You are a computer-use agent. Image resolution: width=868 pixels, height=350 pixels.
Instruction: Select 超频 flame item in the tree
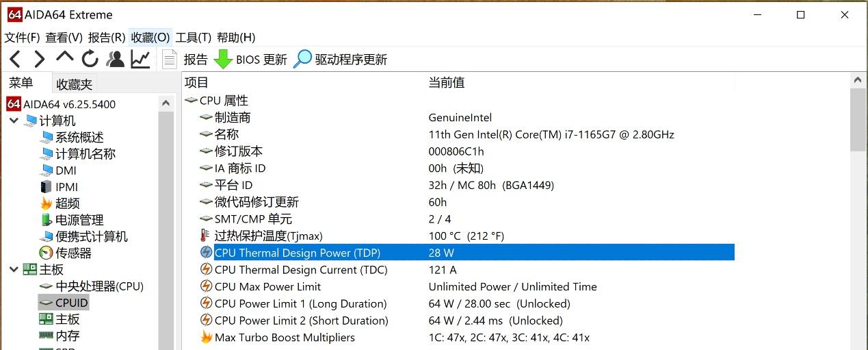click(x=60, y=203)
